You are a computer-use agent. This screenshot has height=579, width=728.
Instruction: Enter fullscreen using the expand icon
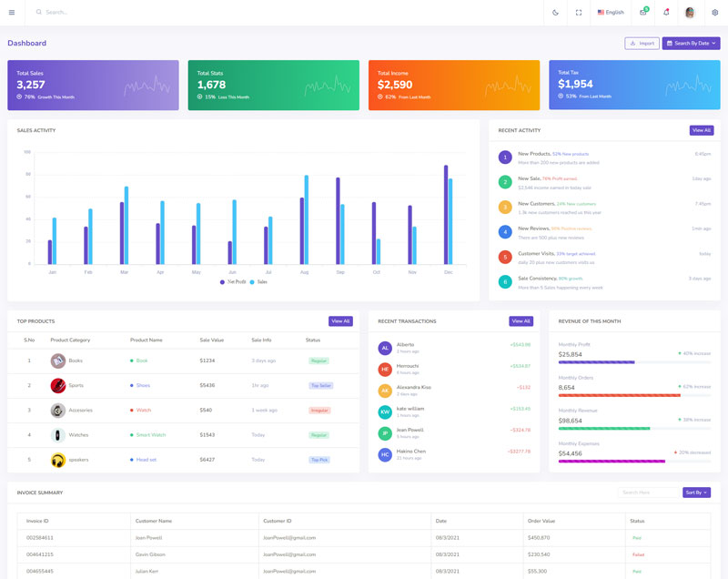tap(579, 12)
